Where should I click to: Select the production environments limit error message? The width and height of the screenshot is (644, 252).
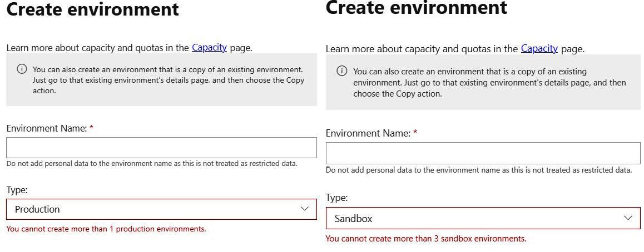click(106, 229)
